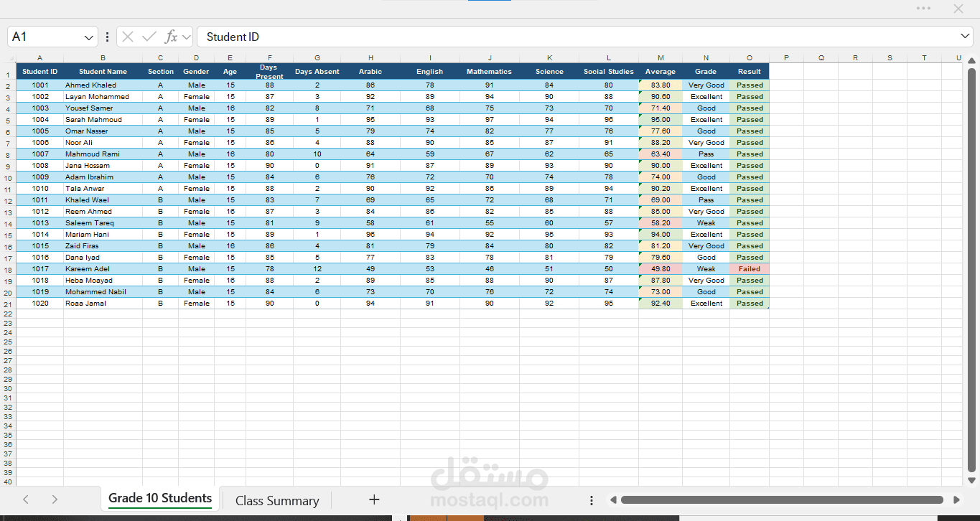The image size is (980, 521).
Task: Add a new sheet
Action: (374, 500)
